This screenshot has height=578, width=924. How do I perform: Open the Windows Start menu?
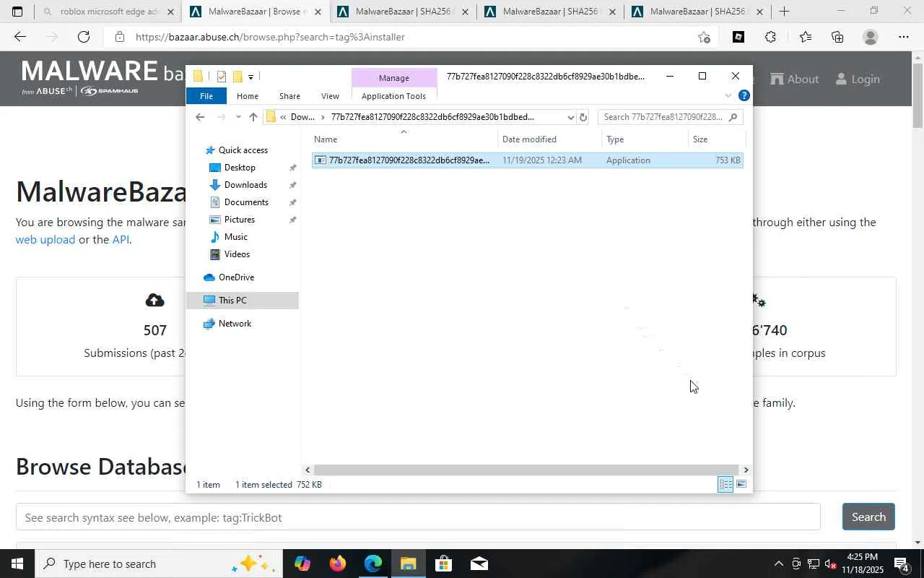[17, 564]
